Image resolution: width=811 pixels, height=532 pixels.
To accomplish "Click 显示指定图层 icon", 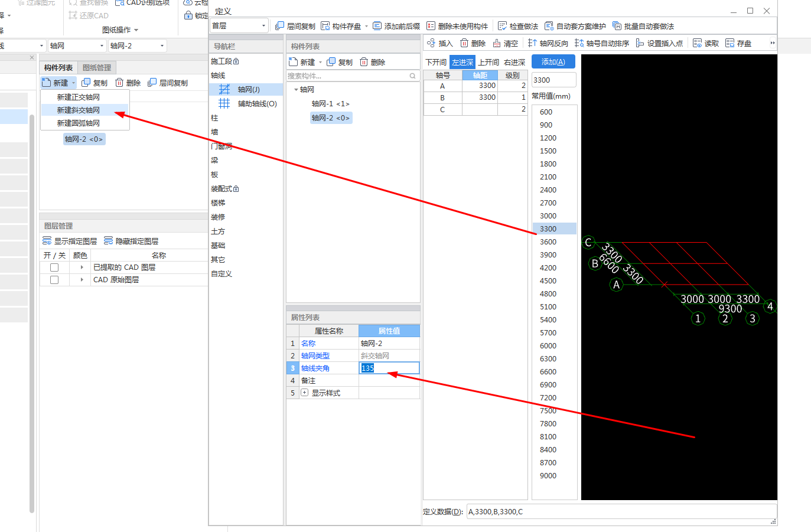I will click(x=47, y=241).
